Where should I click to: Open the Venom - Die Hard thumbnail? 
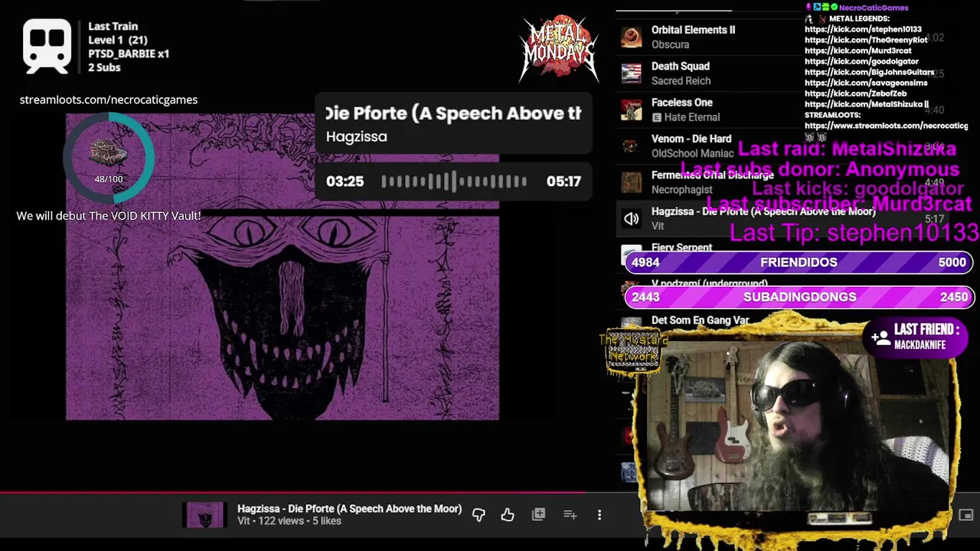click(x=631, y=145)
